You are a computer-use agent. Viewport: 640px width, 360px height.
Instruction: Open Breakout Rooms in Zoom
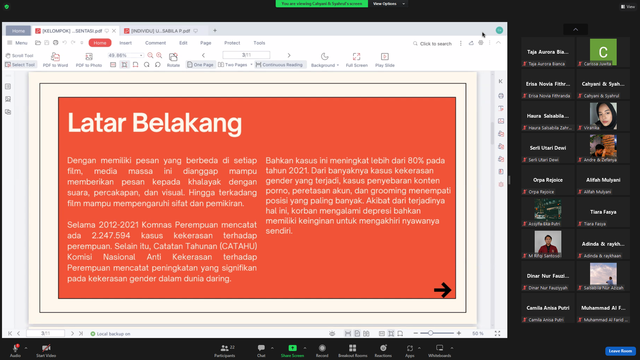352,350
